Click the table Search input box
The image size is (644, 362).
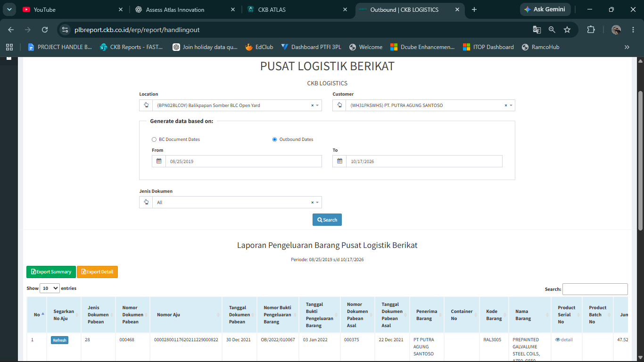[595, 289]
